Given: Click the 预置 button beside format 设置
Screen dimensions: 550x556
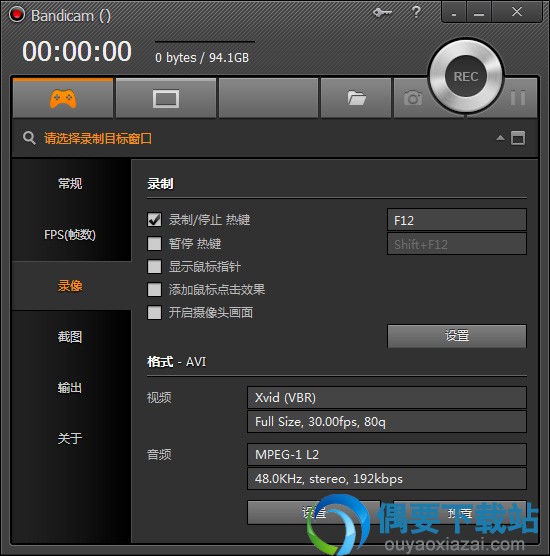Looking at the screenshot, I should coord(460,512).
